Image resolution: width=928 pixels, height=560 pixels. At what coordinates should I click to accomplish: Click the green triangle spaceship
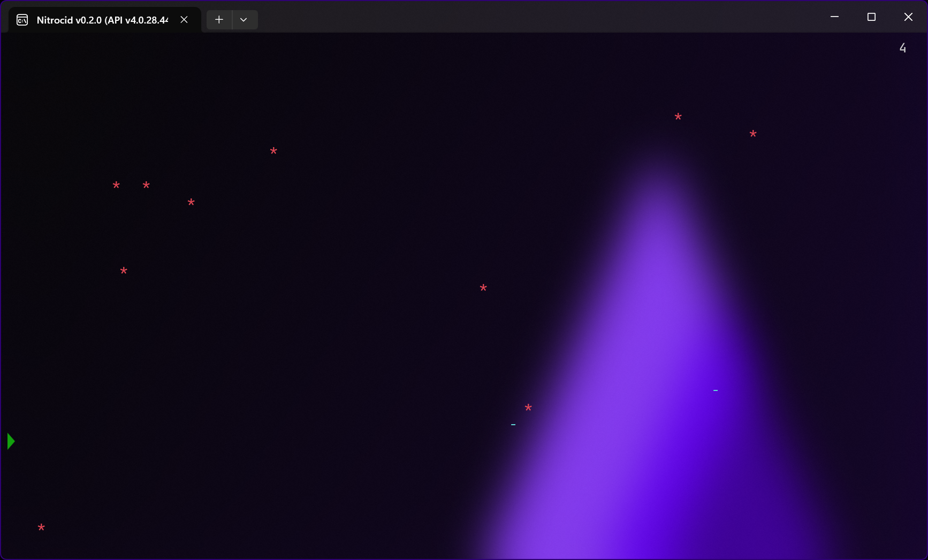pyautogui.click(x=11, y=441)
